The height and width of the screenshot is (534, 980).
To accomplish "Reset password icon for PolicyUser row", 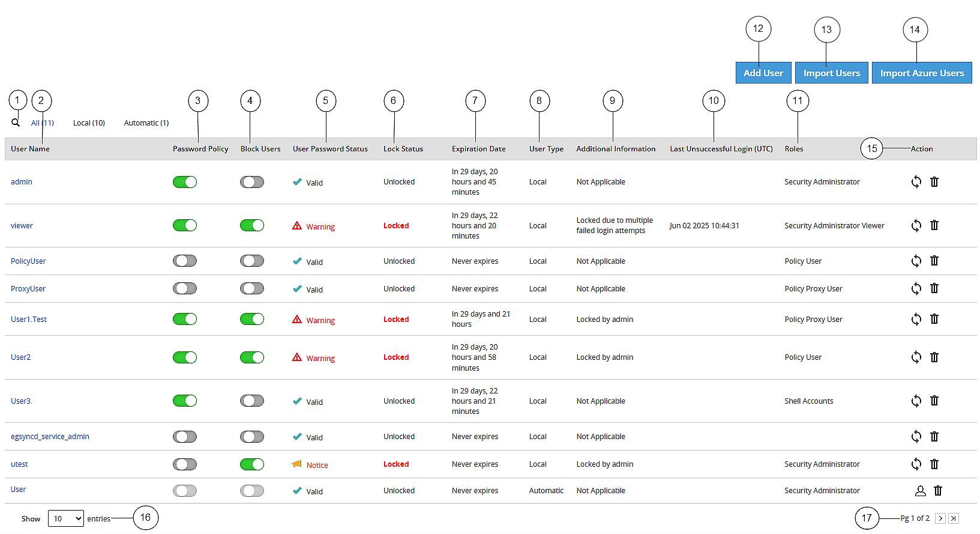I will coord(916,261).
